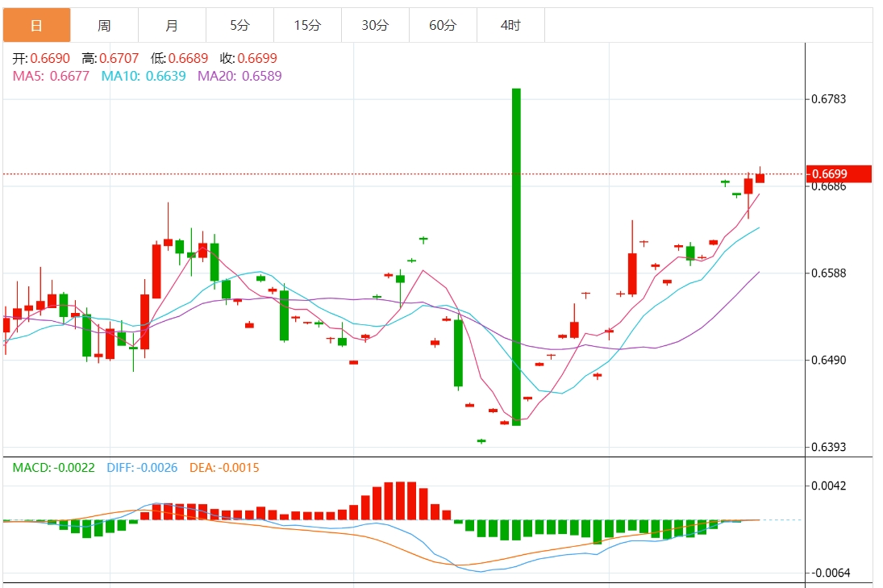Click the MACD: -0.0022 label

(x=53, y=468)
